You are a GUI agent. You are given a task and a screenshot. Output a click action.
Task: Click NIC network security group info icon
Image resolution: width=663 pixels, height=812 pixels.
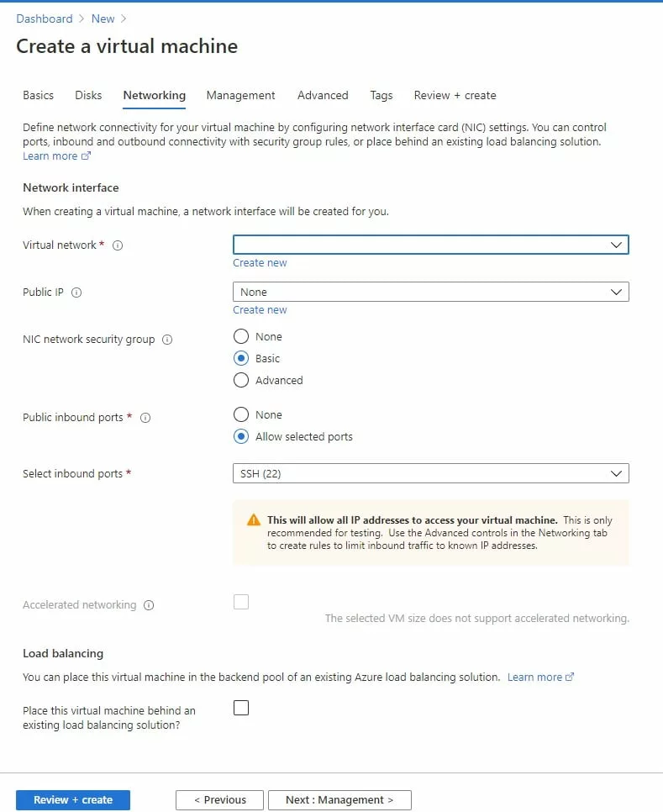point(167,340)
